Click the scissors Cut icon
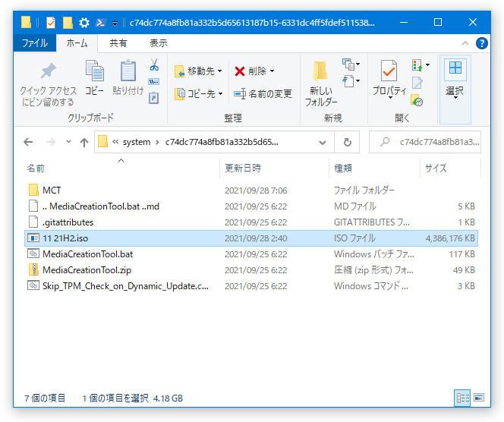The width and height of the screenshot is (504, 422). point(154,65)
